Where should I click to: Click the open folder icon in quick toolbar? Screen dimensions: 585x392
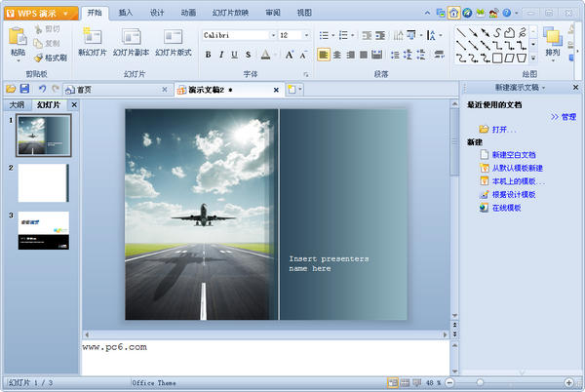pyautogui.click(x=10, y=90)
